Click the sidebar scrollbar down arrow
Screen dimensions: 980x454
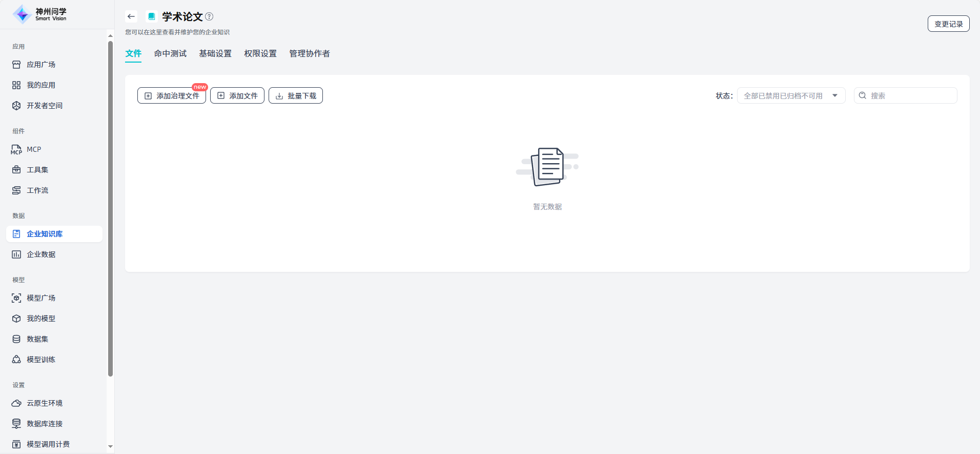tap(110, 447)
